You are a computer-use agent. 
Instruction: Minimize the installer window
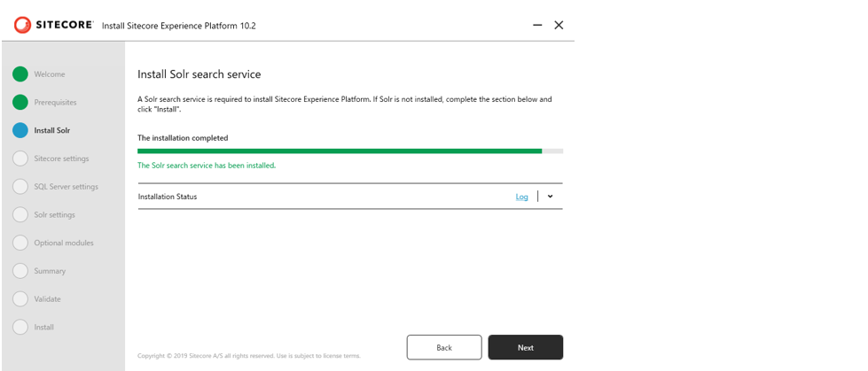[537, 25]
